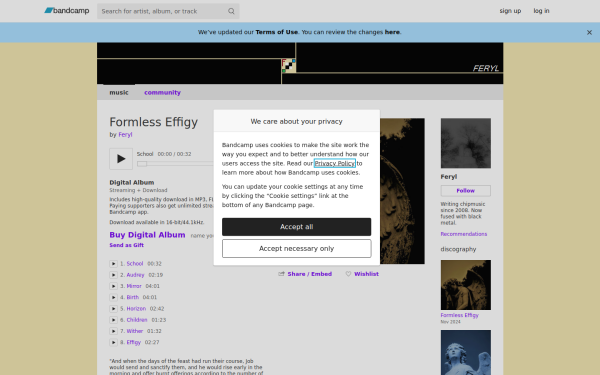Play track 3 Mirror
600x375 pixels.
[113, 286]
